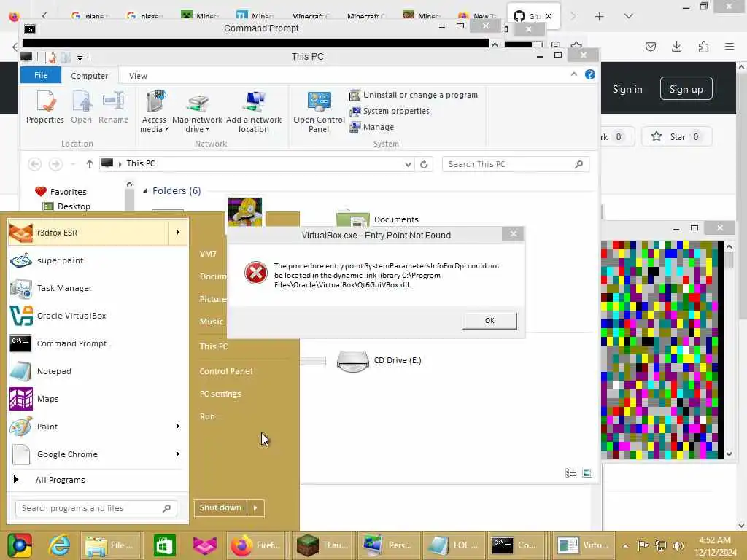Switch to details view icon
Viewport: 747px width, 560px height.
570,472
